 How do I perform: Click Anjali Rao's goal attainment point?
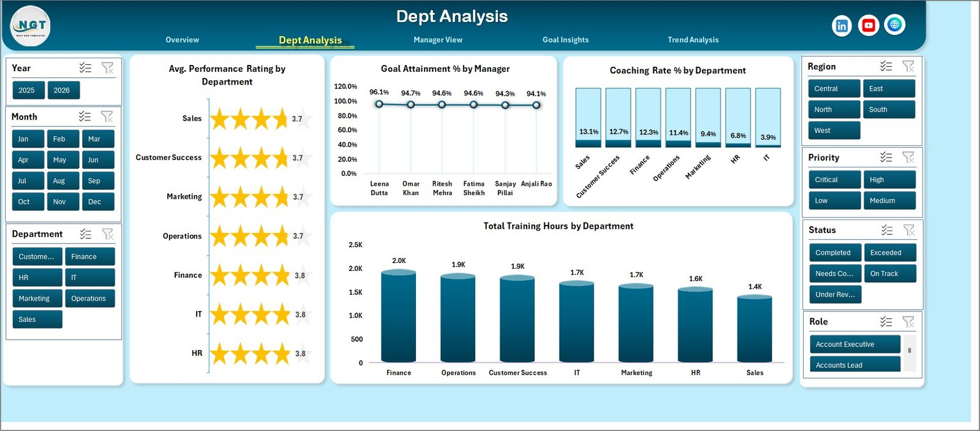pos(536,105)
